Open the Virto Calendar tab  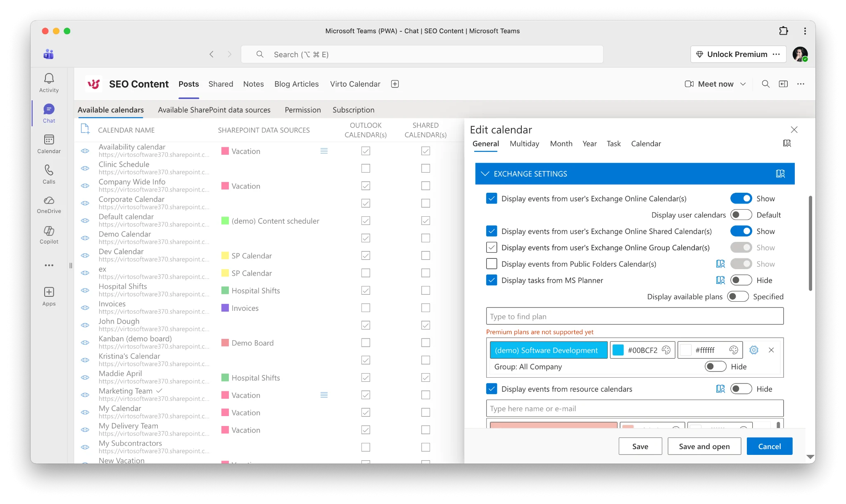[x=355, y=84]
